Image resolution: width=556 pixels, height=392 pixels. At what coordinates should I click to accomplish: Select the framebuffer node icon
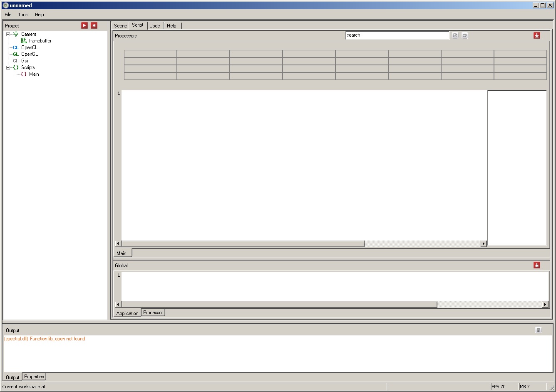click(x=24, y=41)
